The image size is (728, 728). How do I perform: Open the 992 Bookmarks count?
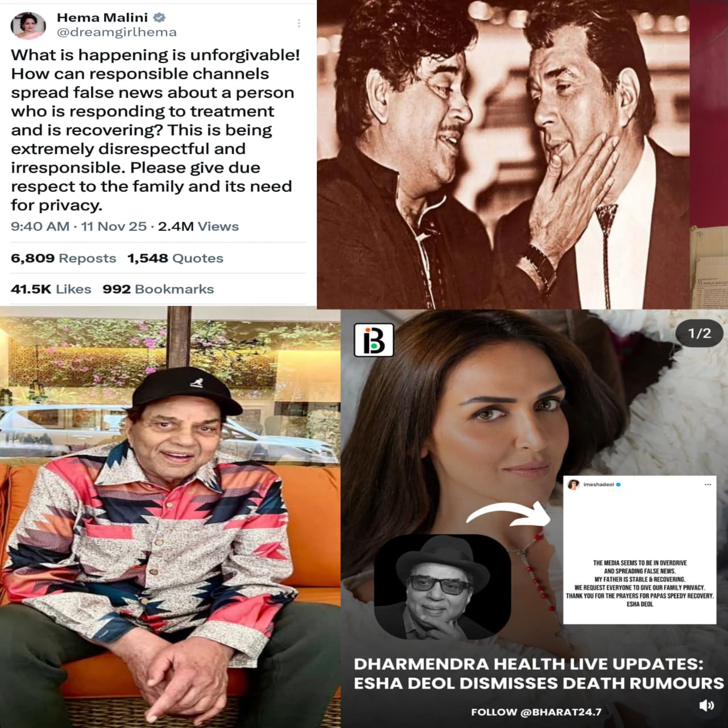point(158,289)
